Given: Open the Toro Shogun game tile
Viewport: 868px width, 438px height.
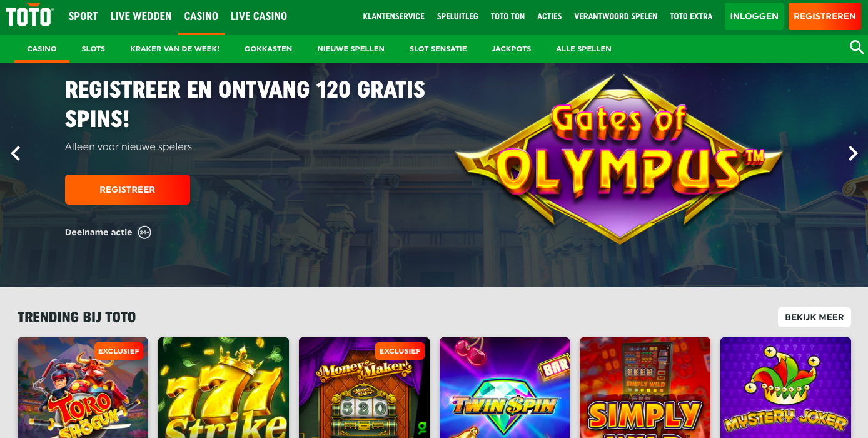Looking at the screenshot, I should pos(83,388).
